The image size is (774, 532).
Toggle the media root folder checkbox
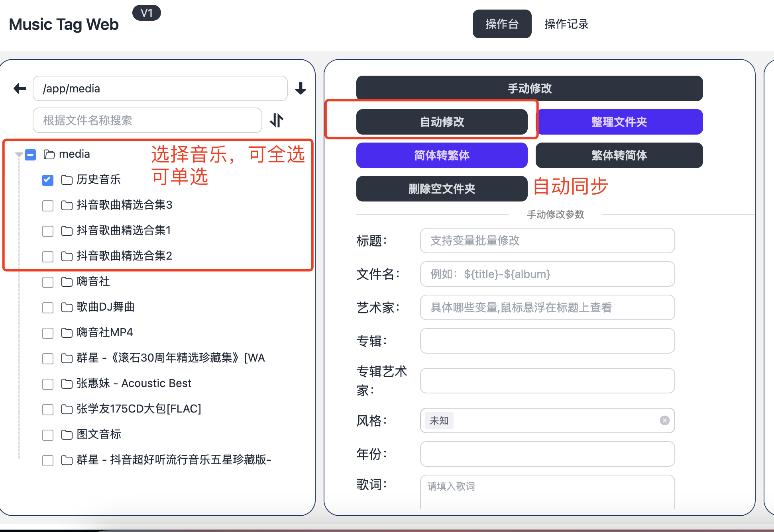(30, 155)
